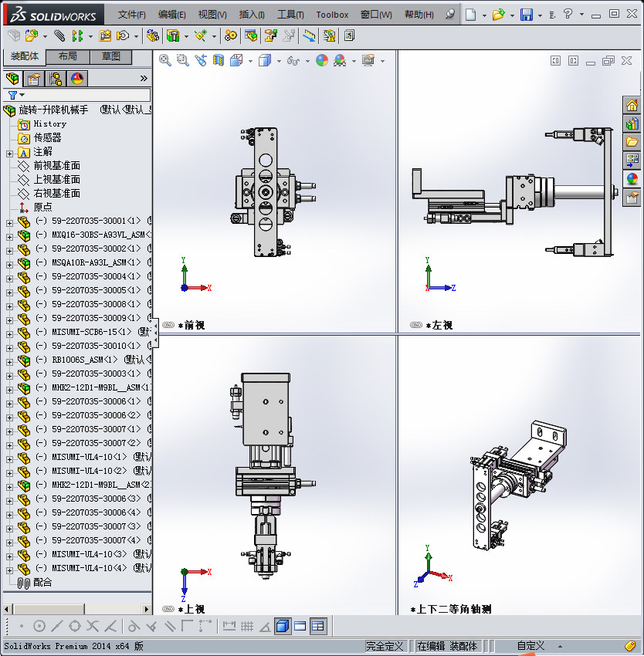This screenshot has width=644, height=656.
Task: Expand the 注解 annotations folder
Action: coord(9,154)
